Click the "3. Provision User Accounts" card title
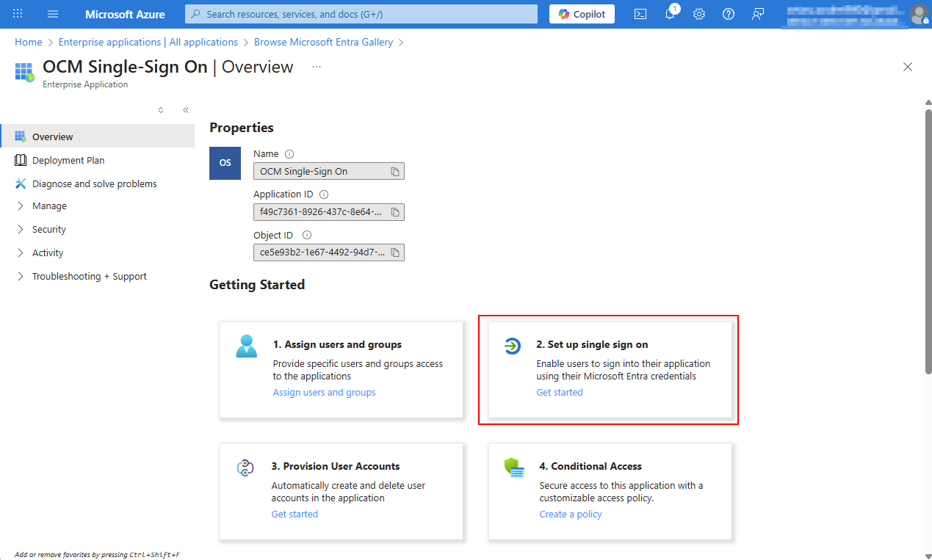Screen dimensions: 932x560 coord(336,466)
